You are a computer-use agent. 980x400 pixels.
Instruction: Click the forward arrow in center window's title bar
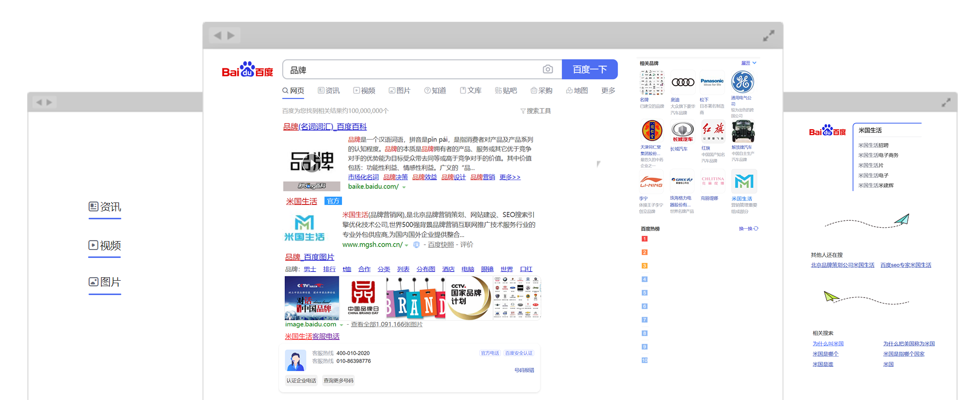pyautogui.click(x=231, y=35)
